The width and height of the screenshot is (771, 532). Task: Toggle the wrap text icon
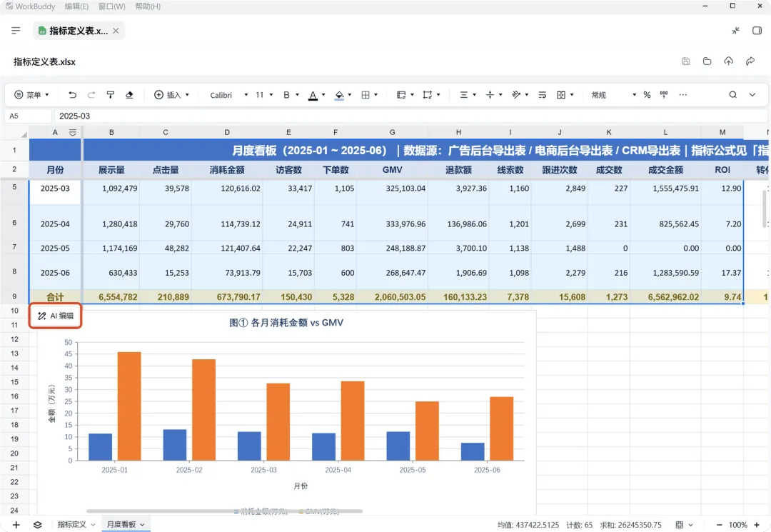[x=543, y=95]
